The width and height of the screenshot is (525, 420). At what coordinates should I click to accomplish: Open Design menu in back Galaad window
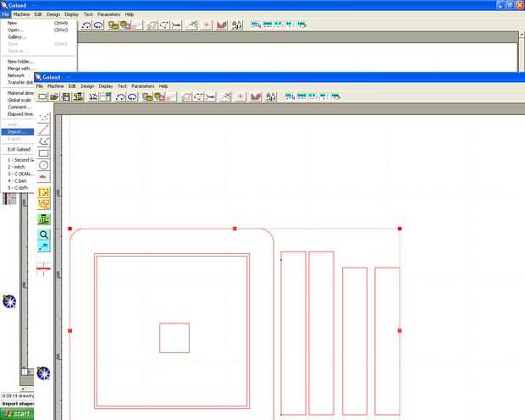pyautogui.click(x=52, y=14)
